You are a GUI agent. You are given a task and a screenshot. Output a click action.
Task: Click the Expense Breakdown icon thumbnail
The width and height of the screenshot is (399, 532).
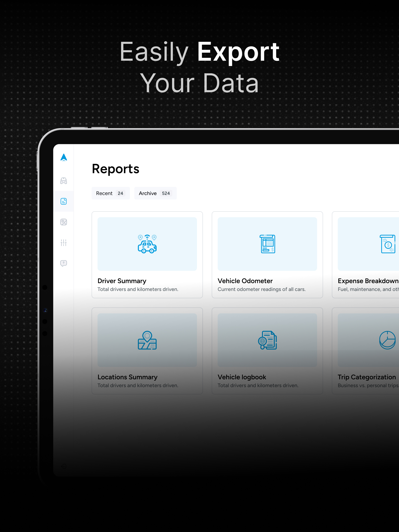(x=368, y=244)
